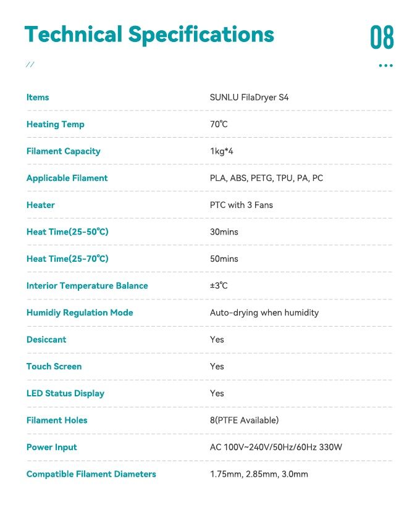The height and width of the screenshot is (505, 420).
Task: Click the Auto-drying when humidity text
Action: 264,312
